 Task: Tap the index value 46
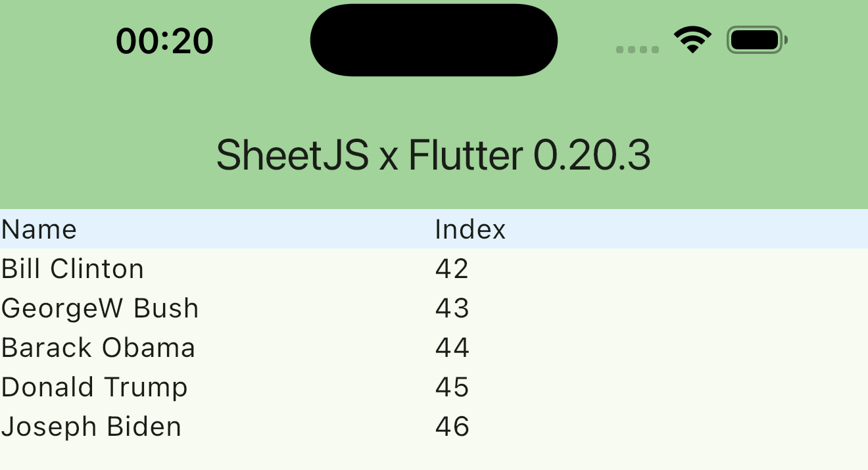tap(452, 426)
